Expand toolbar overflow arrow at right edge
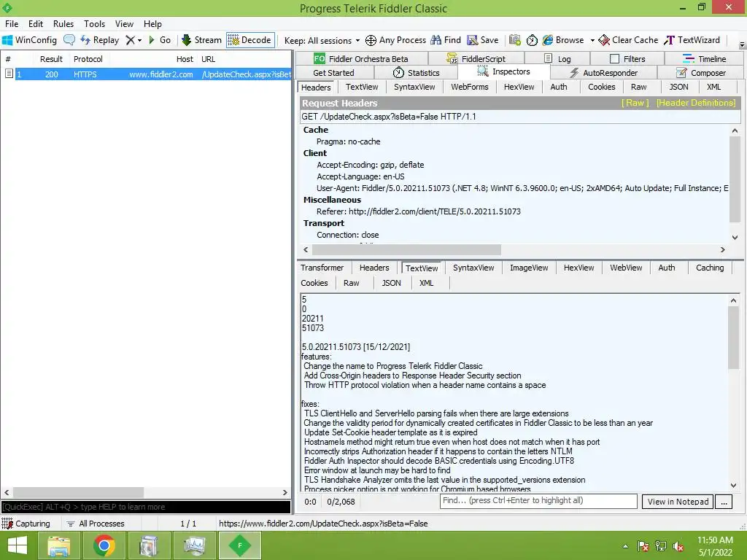Screen dimensions: 747x560 click(x=742, y=44)
